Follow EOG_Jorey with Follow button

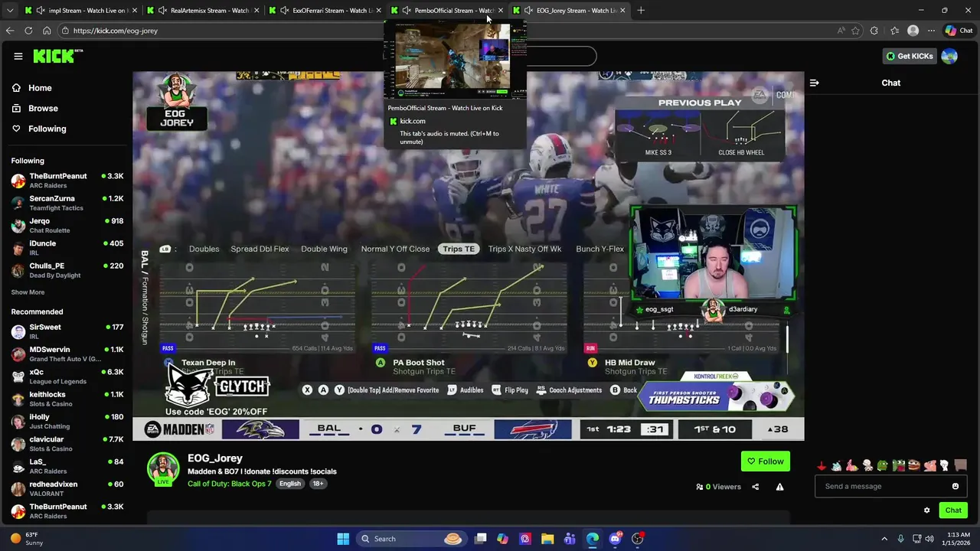pos(765,461)
